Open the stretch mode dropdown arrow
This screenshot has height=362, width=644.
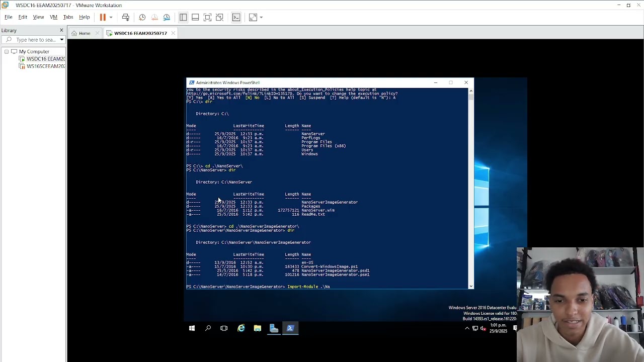tap(261, 18)
